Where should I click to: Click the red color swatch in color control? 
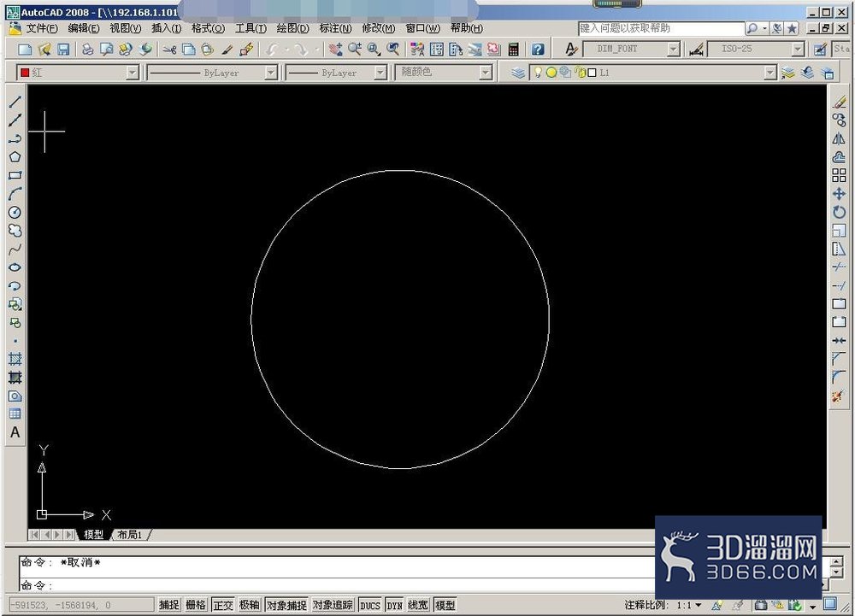tap(25, 73)
